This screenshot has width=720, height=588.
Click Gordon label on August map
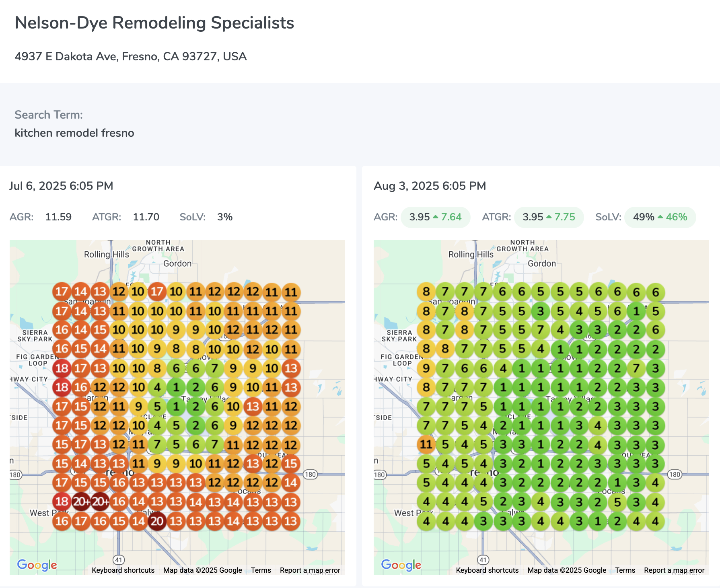point(542,263)
